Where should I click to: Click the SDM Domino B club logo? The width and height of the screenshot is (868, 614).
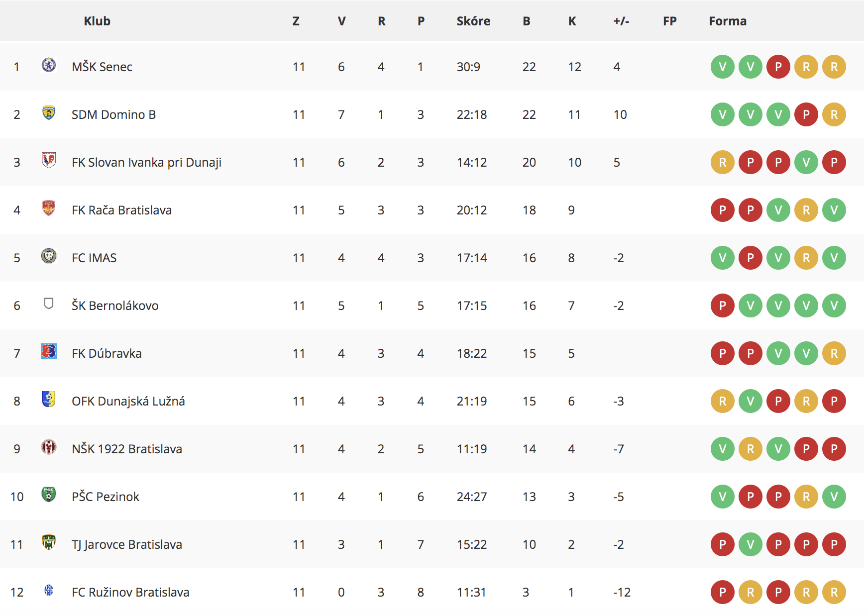(49, 112)
